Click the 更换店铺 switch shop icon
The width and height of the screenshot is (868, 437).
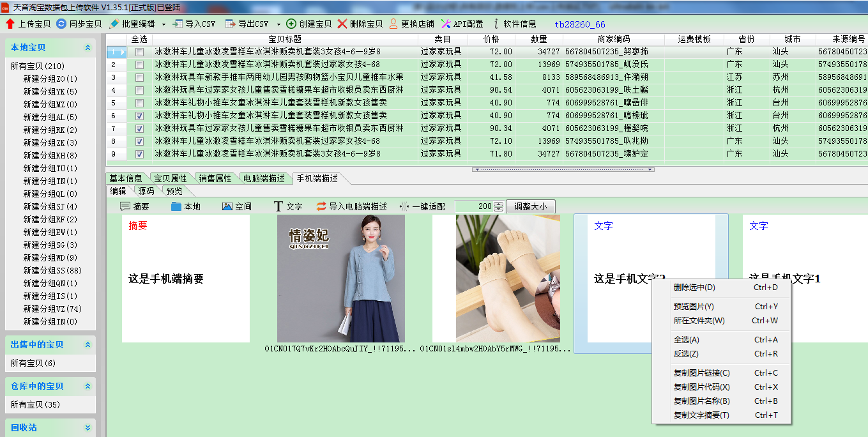click(393, 24)
